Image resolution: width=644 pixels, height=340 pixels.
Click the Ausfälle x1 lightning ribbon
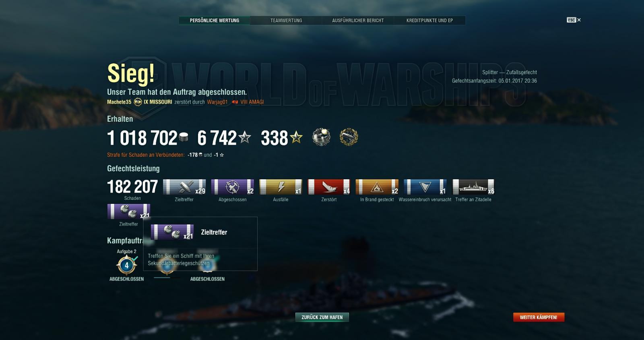point(281,187)
